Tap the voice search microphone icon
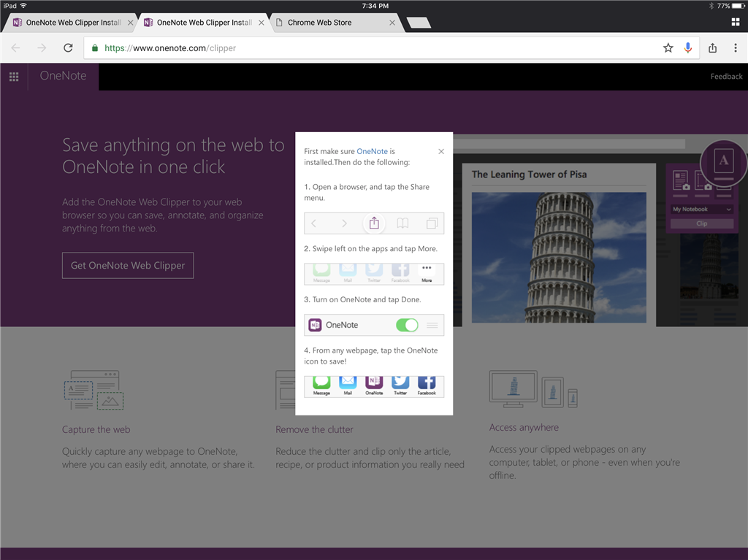This screenshot has height=560, width=748. [688, 47]
